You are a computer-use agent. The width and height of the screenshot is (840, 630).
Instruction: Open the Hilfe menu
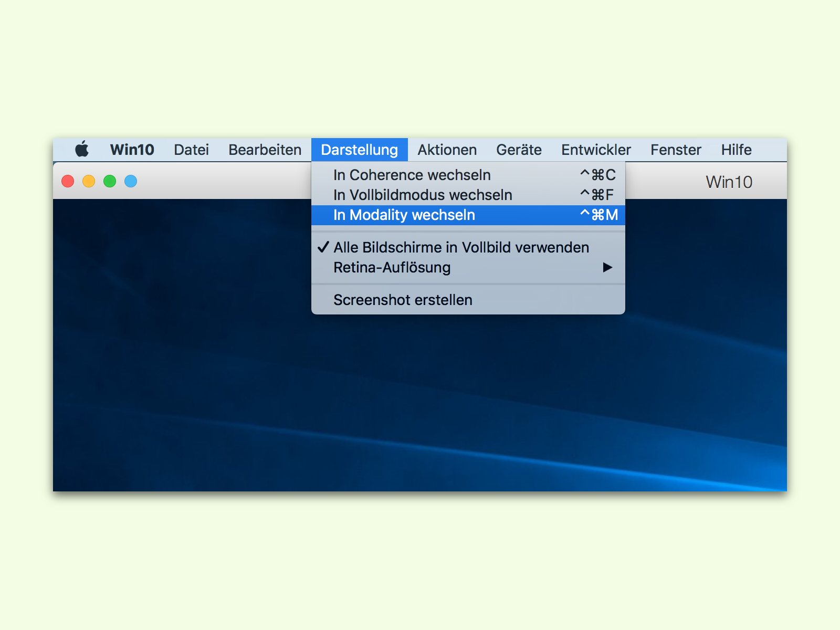(x=736, y=150)
